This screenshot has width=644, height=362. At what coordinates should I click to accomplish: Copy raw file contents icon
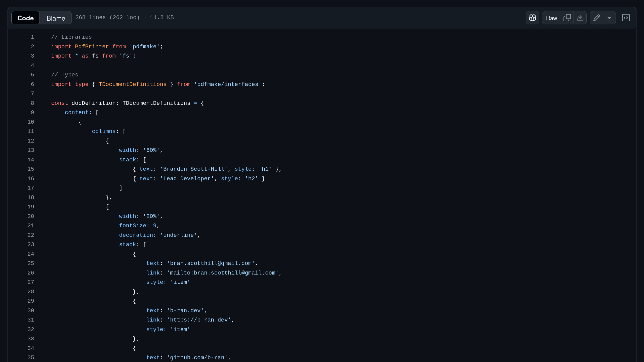click(x=567, y=18)
